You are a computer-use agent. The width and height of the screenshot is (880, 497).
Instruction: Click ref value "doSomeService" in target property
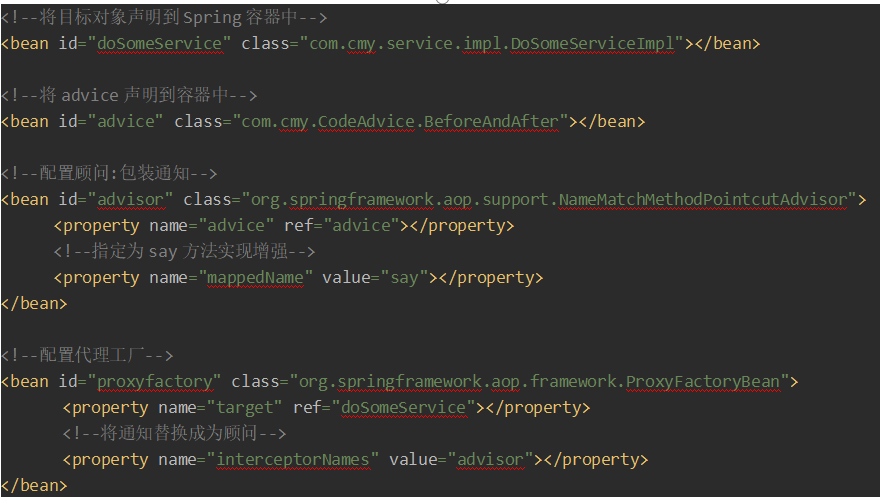(x=404, y=407)
